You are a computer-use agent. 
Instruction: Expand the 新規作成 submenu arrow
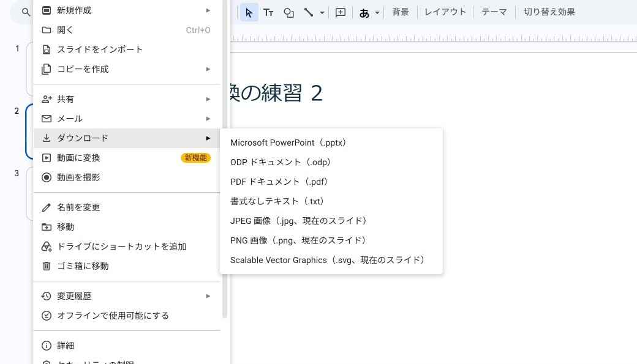(208, 10)
